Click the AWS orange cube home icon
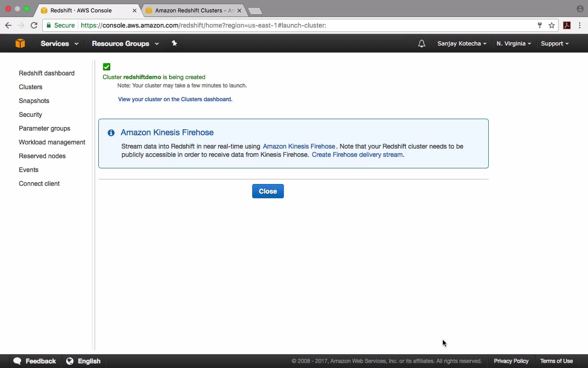Image resolution: width=588 pixels, height=368 pixels. 20,43
